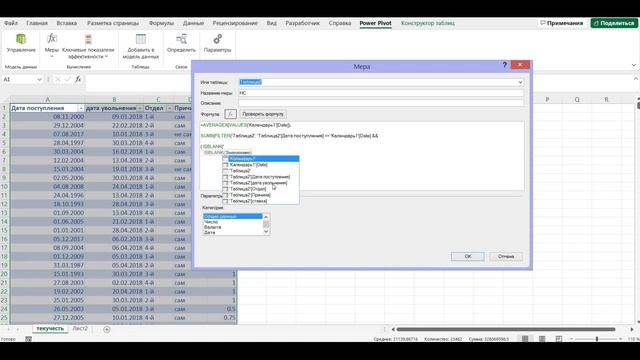Click the formula bar cancel X icon
640x360 pixels.
[58, 79]
